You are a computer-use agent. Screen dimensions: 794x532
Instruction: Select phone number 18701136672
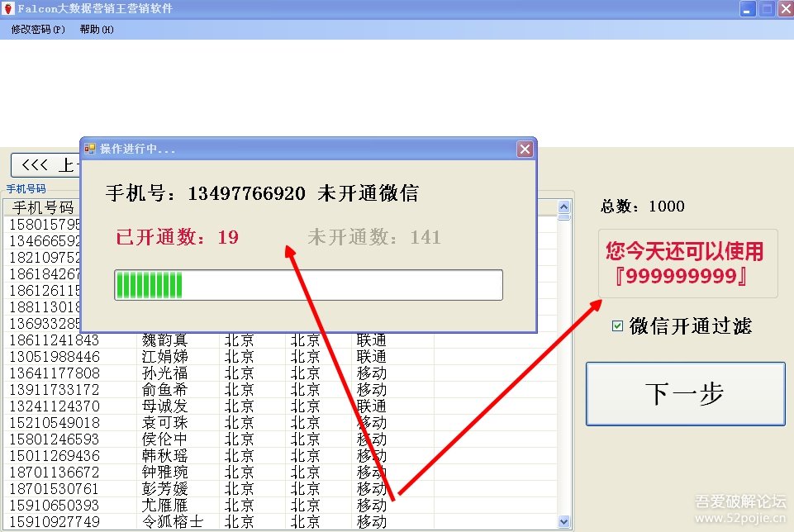pyautogui.click(x=55, y=473)
